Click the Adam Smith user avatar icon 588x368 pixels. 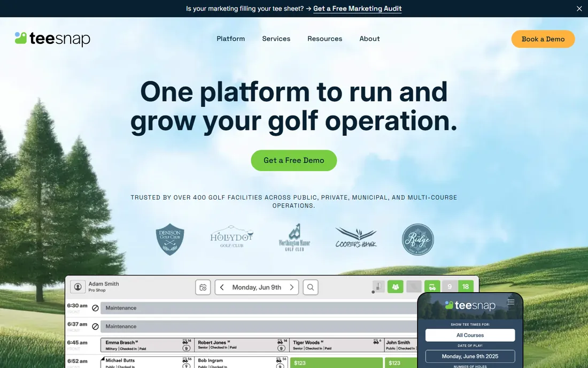click(x=78, y=287)
